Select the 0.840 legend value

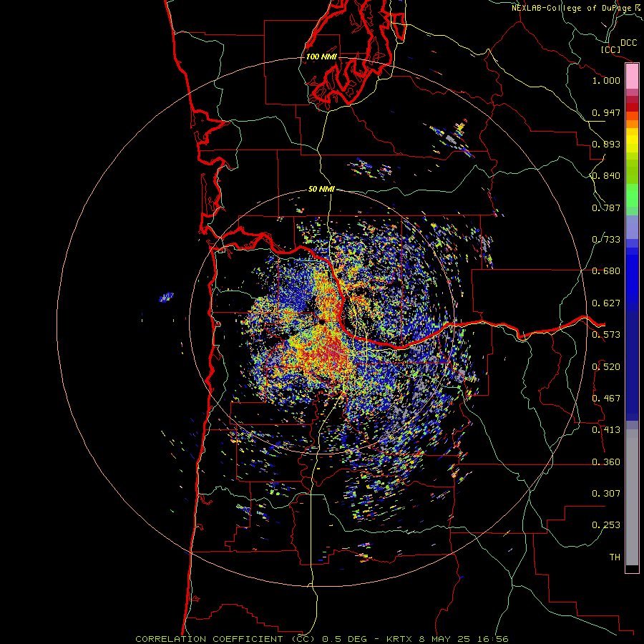(606, 176)
